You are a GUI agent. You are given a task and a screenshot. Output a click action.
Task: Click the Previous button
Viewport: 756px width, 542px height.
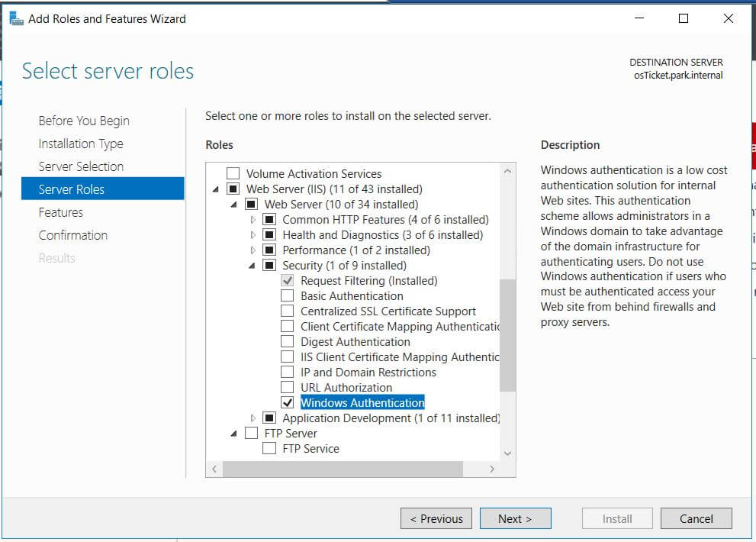point(436,518)
